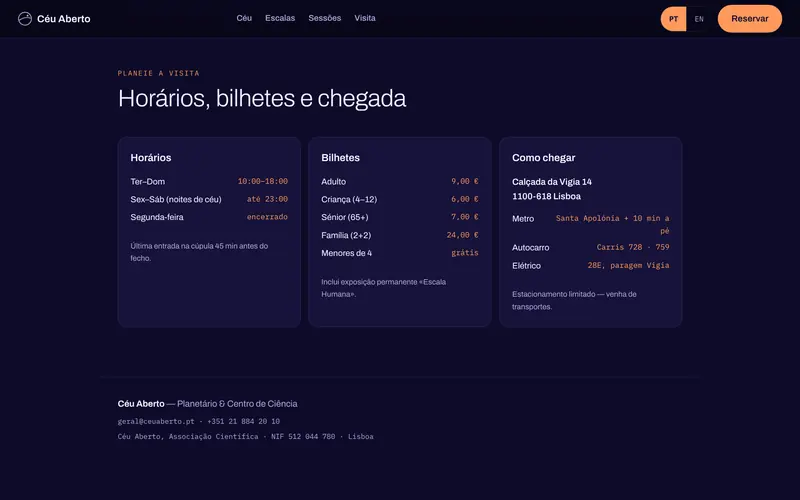Click the 24,00 € price

(x=463, y=235)
